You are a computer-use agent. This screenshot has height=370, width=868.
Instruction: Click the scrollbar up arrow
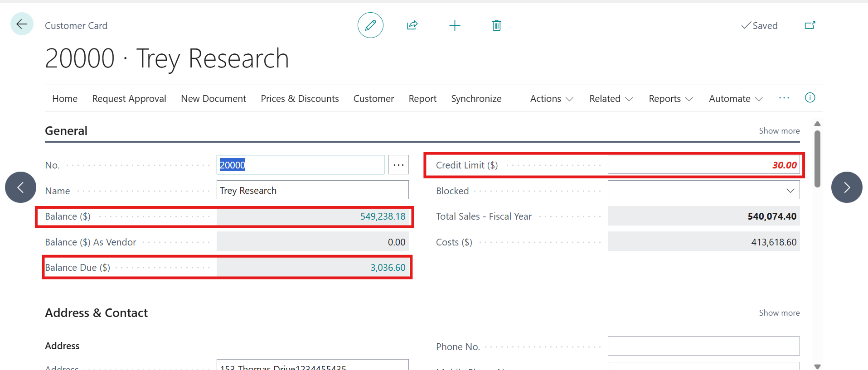pyautogui.click(x=818, y=124)
